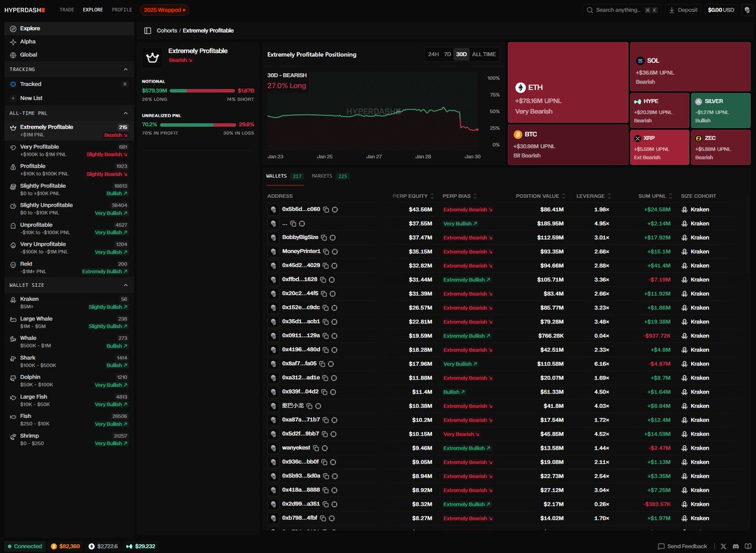The image size is (756, 553).
Task: Copy address of wallet 0xffbd...1628
Action: [x=323, y=279]
